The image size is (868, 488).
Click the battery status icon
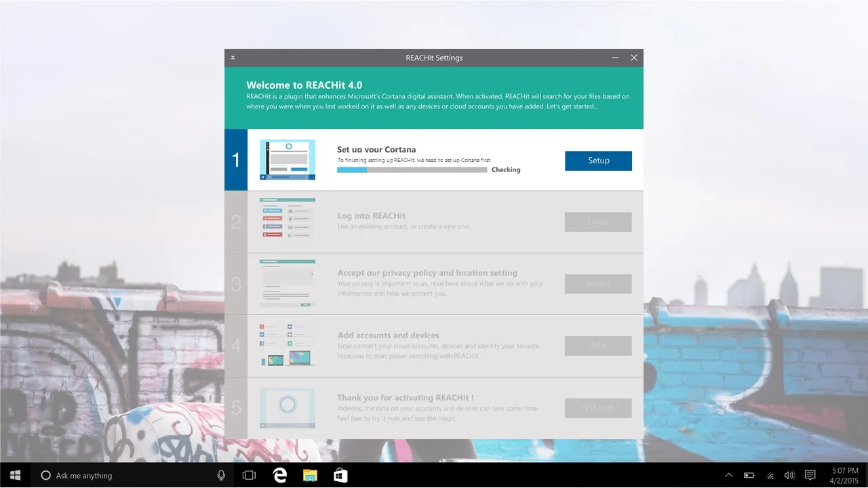tap(749, 475)
